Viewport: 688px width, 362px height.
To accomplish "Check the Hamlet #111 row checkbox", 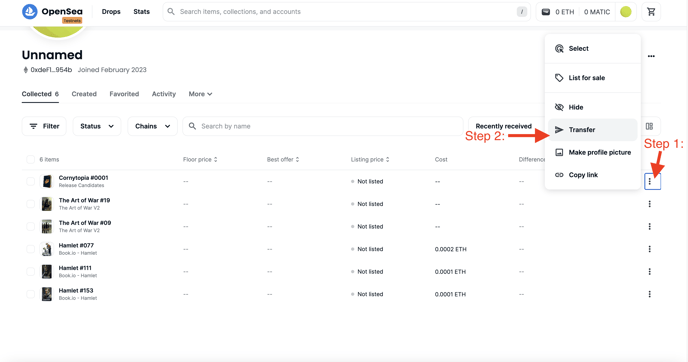I will [x=30, y=272].
